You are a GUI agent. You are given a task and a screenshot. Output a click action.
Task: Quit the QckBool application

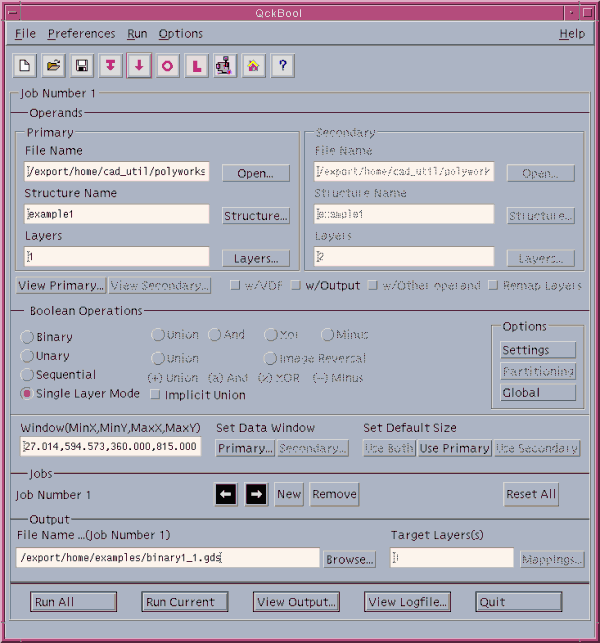518,602
